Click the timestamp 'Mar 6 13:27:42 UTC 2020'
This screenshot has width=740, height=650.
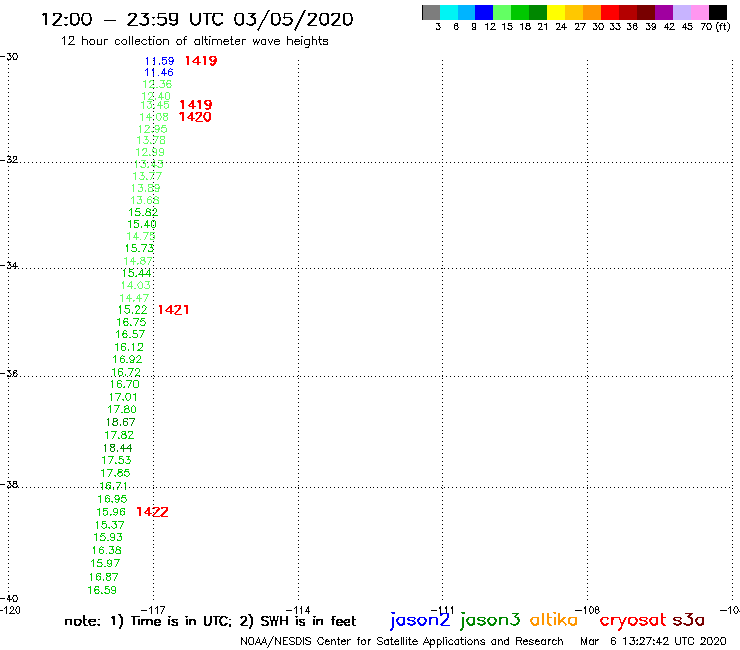[x=653, y=641]
